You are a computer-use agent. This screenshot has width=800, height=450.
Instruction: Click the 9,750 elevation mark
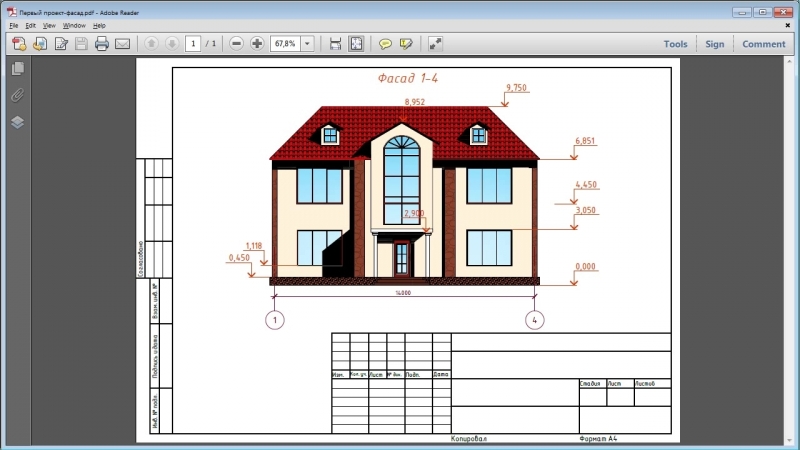click(x=516, y=88)
